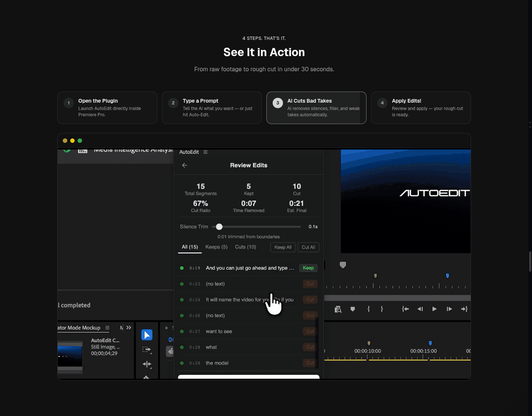
Task: Step back one frame
Action: click(420, 309)
